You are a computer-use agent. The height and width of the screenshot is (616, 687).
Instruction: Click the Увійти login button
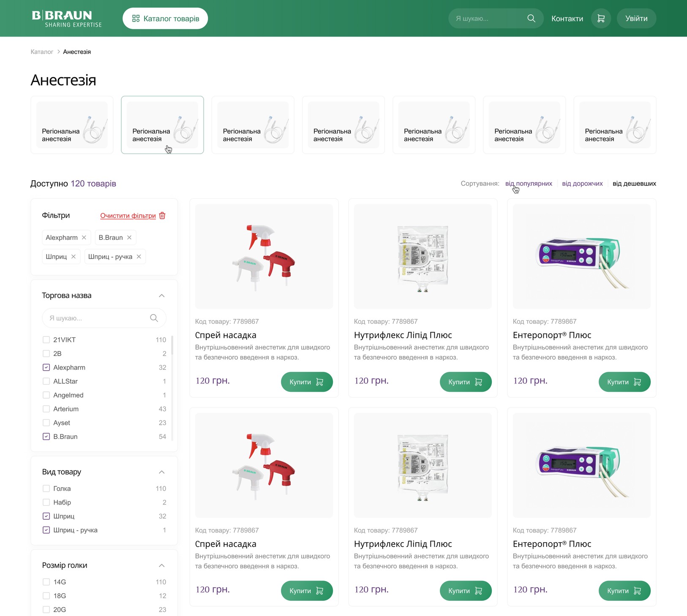[636, 19]
